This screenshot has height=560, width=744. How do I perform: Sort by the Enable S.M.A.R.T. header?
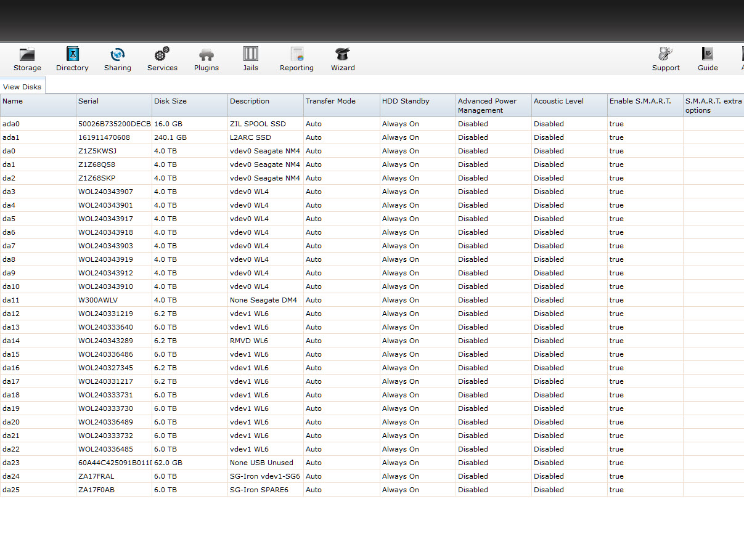point(645,105)
